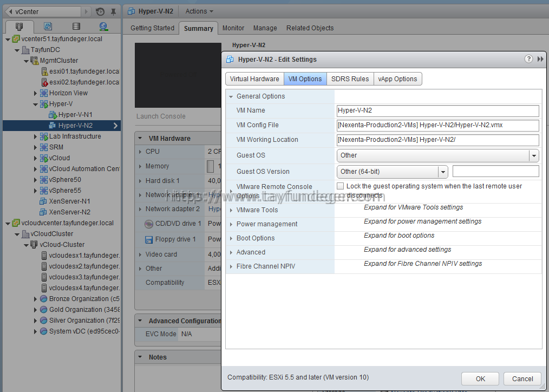Expand Power management settings
Viewport: 549px width, 392px height.
click(x=231, y=224)
